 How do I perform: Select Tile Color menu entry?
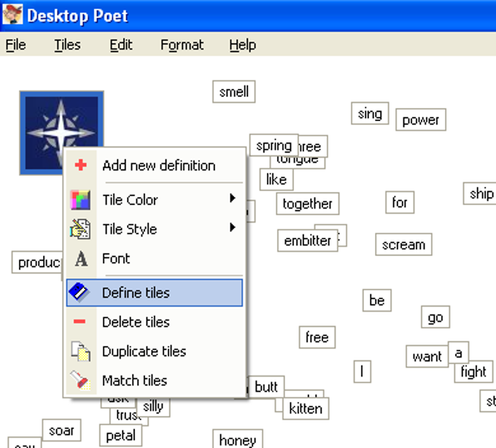pyautogui.click(x=155, y=200)
